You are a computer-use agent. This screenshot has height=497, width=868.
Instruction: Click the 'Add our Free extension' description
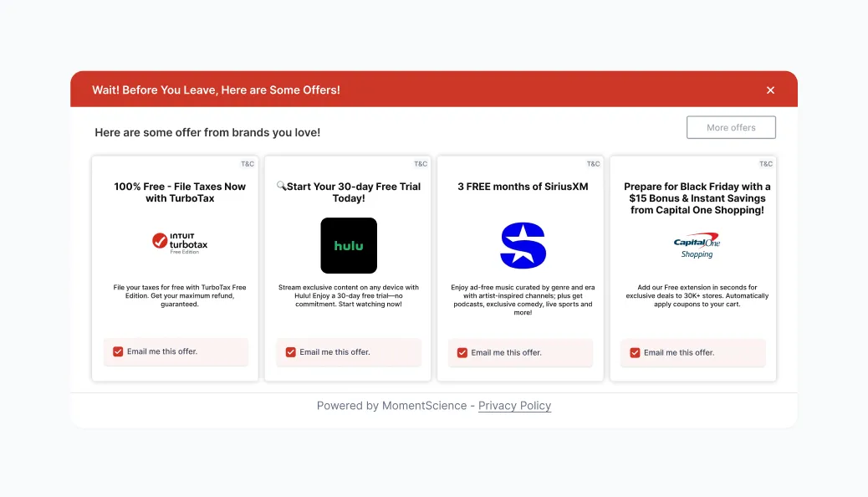pyautogui.click(x=697, y=296)
